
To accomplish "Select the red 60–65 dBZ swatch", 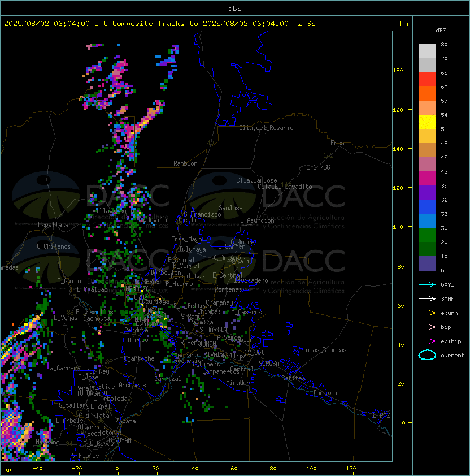I will (x=427, y=80).
